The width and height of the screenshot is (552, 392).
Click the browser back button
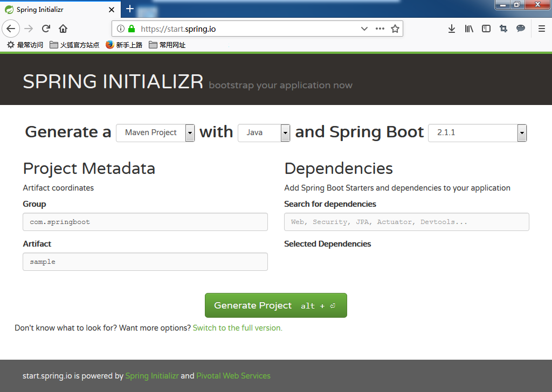11,29
